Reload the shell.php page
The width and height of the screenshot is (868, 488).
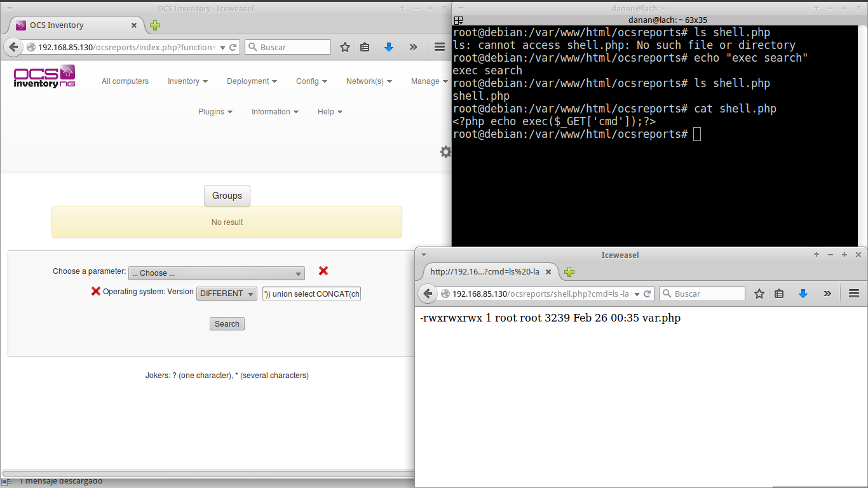pos(648,294)
